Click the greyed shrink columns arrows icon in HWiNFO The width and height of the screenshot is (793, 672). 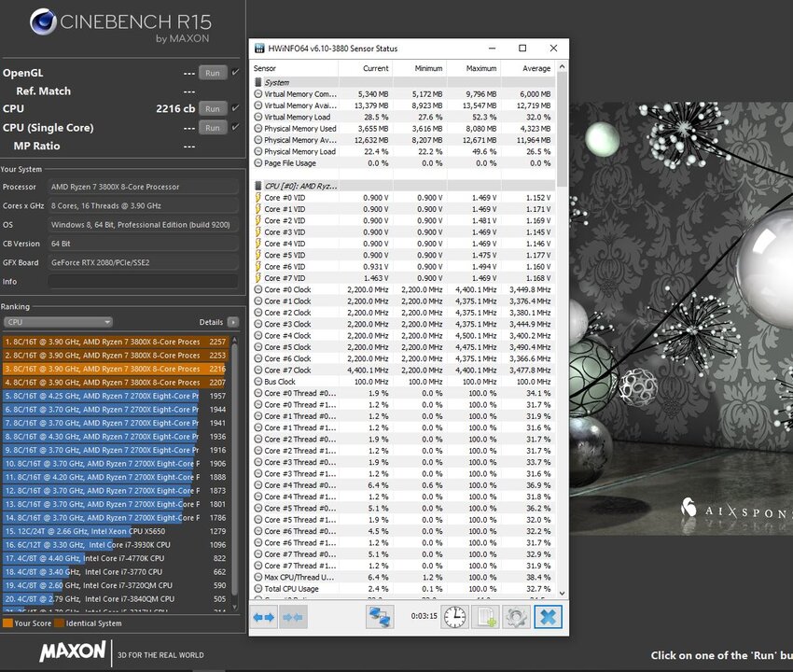(293, 617)
